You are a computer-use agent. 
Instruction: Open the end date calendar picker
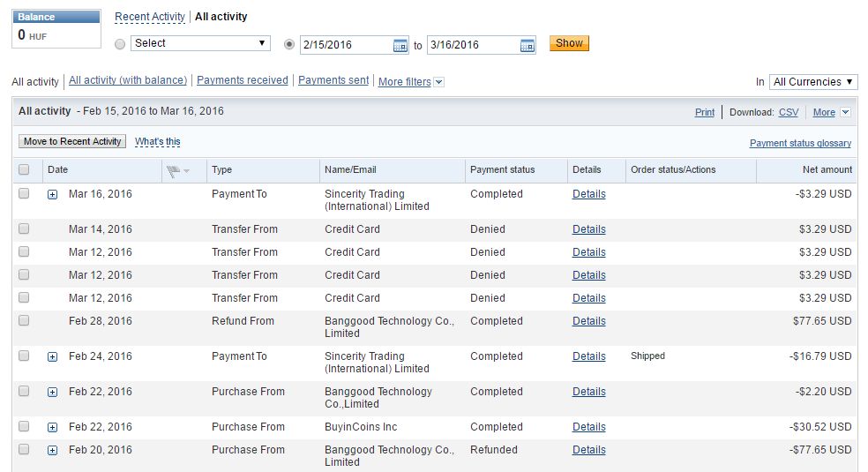coord(528,45)
